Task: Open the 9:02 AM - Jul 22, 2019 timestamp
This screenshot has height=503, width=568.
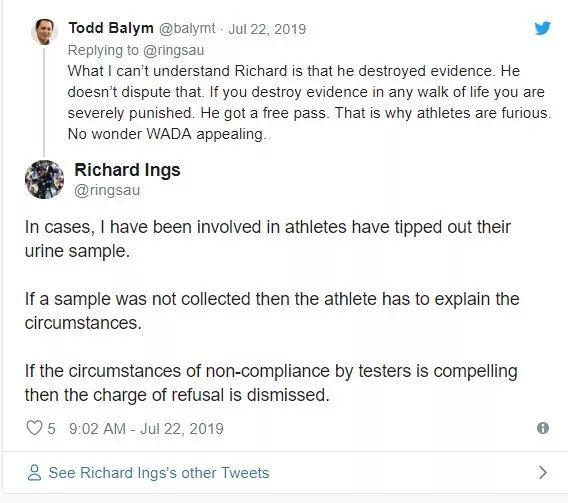Action: click(x=146, y=428)
